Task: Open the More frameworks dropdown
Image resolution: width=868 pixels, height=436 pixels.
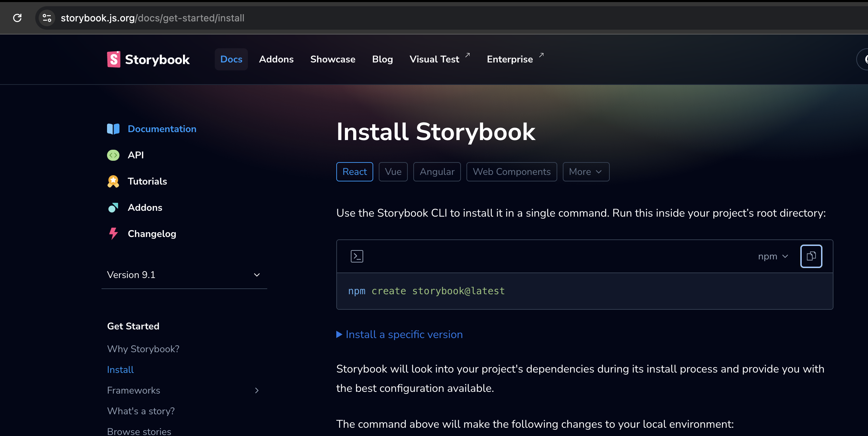Action: coord(586,172)
